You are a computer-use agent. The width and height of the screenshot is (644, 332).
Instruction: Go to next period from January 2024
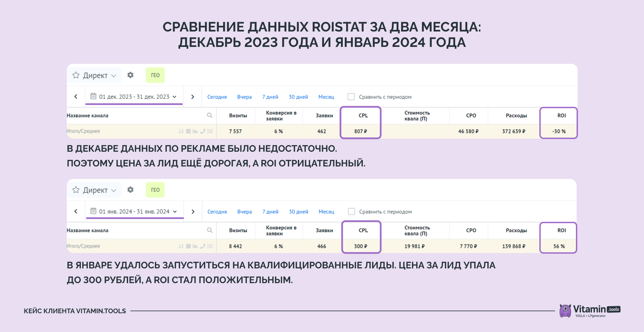[193, 211]
